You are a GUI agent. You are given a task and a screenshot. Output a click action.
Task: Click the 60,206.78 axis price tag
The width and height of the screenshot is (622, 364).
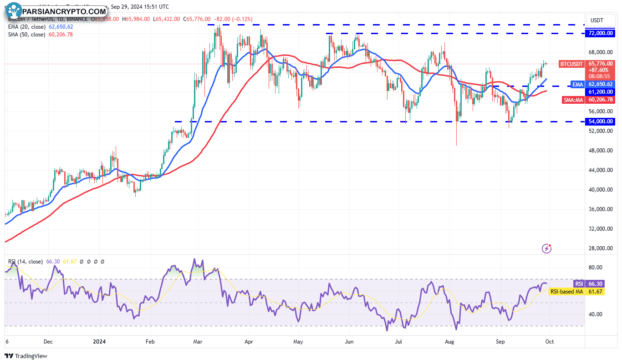[x=601, y=100]
